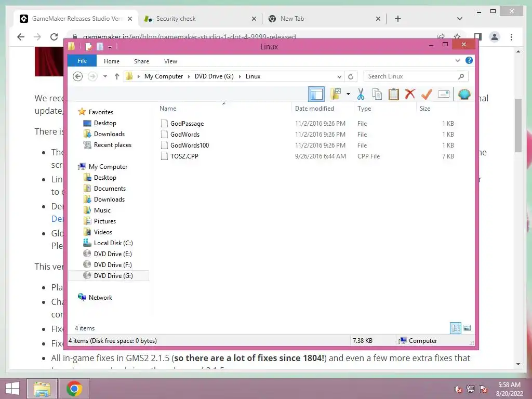Click Chrome icon on the taskbar

click(x=74, y=389)
